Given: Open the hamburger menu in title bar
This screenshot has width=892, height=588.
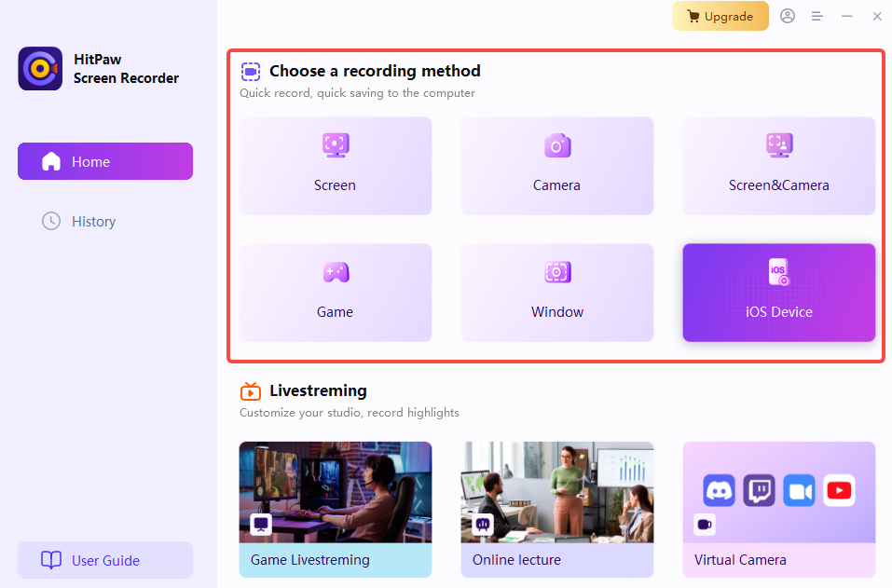Looking at the screenshot, I should click(817, 17).
